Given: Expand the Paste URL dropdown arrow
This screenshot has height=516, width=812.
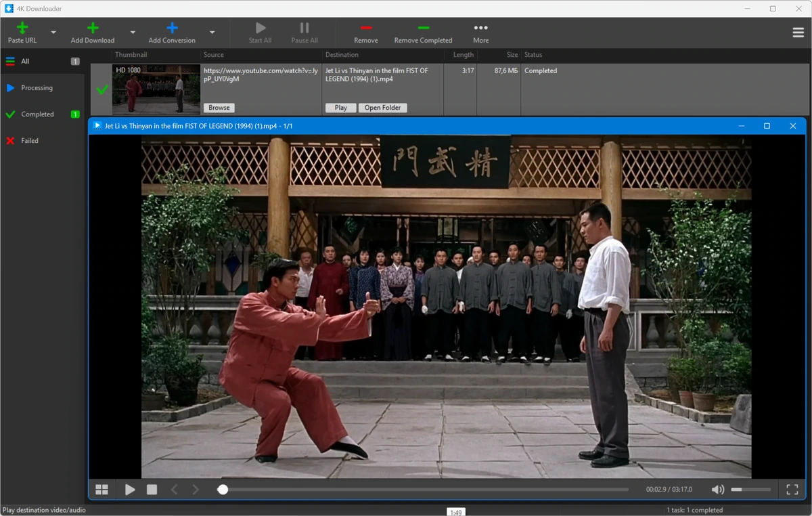Looking at the screenshot, I should pyautogui.click(x=53, y=32).
